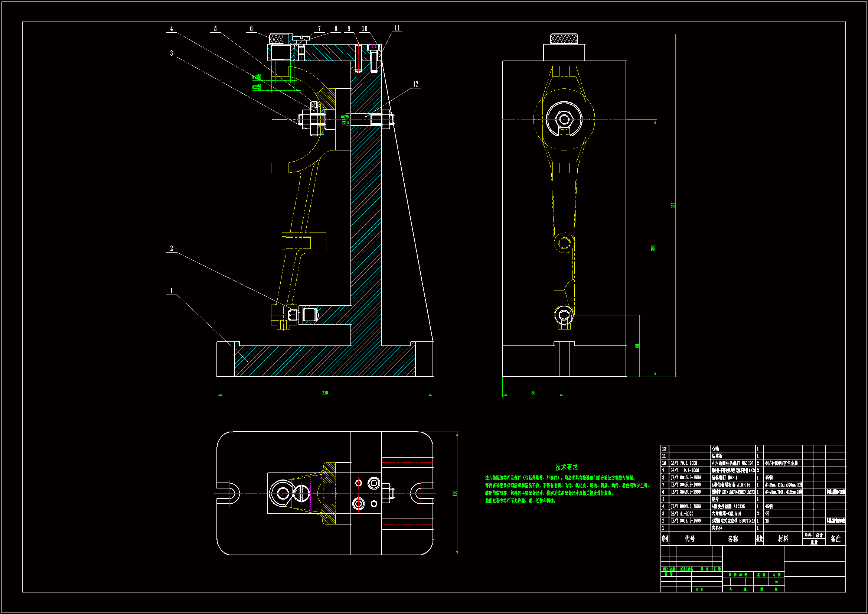Click the 心轴 part name in row 12

(715, 449)
